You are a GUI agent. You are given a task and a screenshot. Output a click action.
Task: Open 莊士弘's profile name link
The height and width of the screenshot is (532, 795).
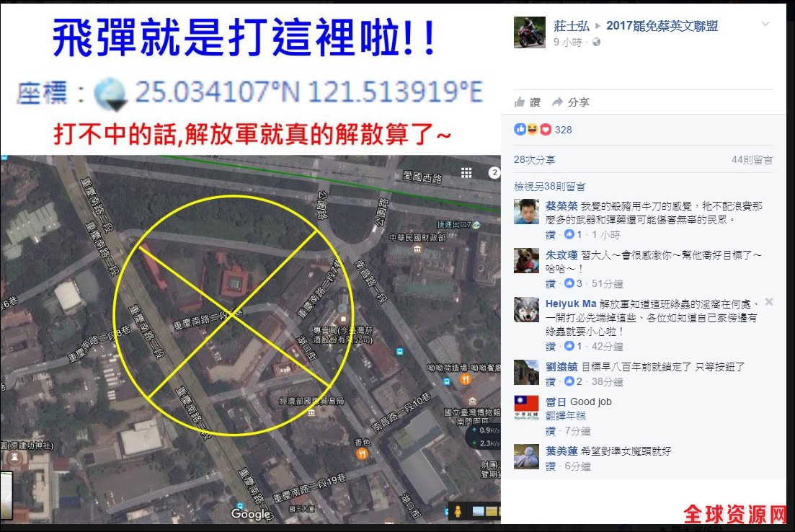click(x=571, y=26)
